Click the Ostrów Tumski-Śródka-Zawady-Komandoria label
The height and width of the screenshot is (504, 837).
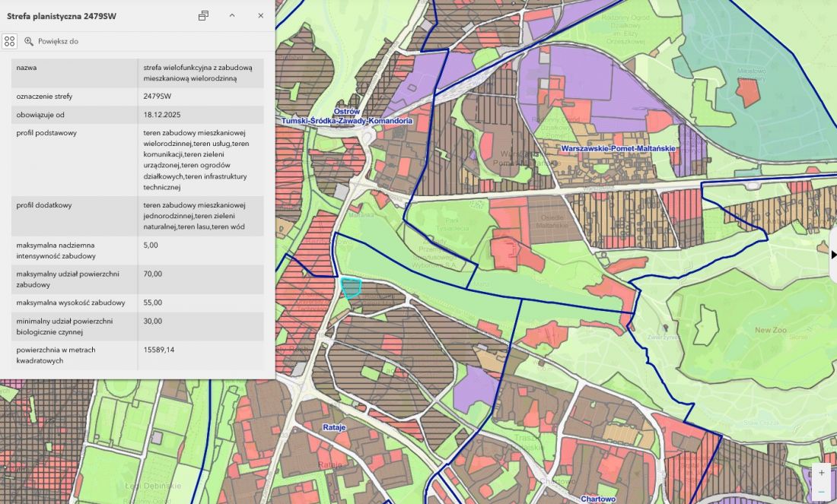[347, 116]
